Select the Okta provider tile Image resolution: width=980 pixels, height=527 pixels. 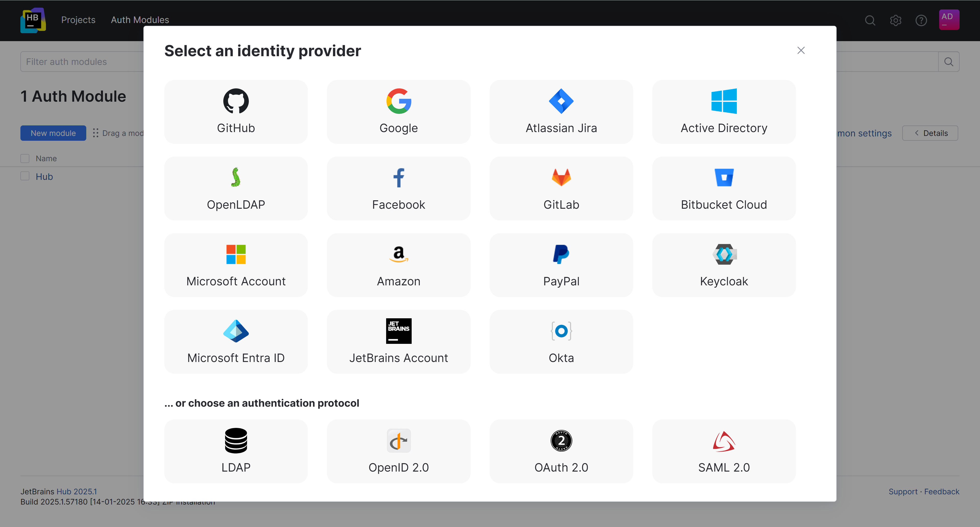pos(561,342)
